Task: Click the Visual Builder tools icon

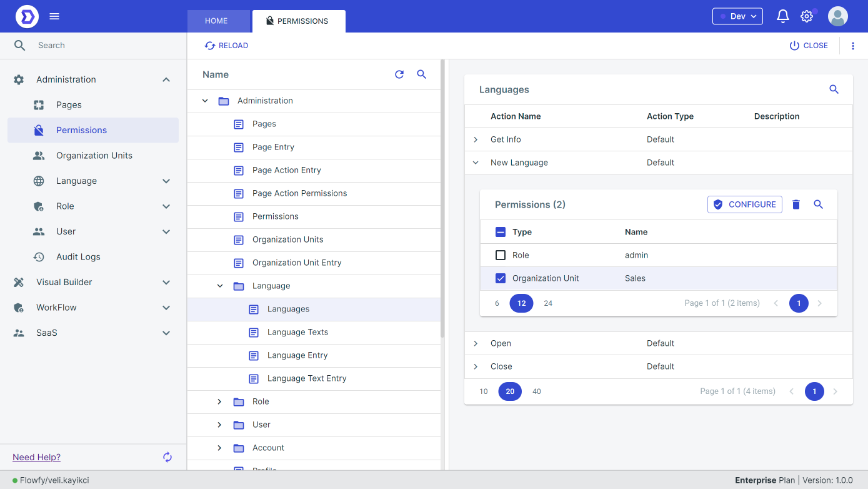Action: 19,282
